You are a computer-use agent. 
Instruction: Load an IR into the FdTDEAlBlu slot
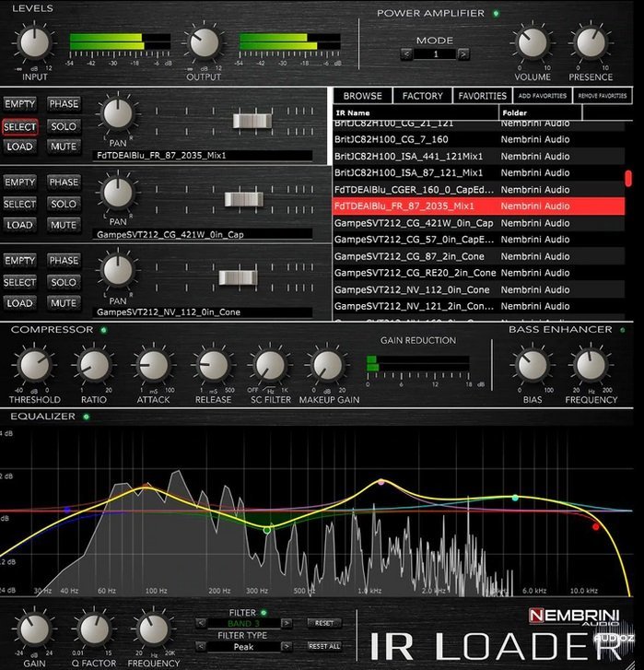click(19, 147)
